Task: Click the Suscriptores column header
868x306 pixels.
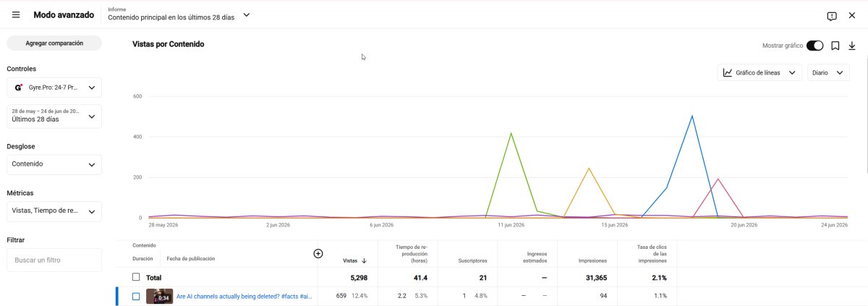Action: pyautogui.click(x=473, y=260)
